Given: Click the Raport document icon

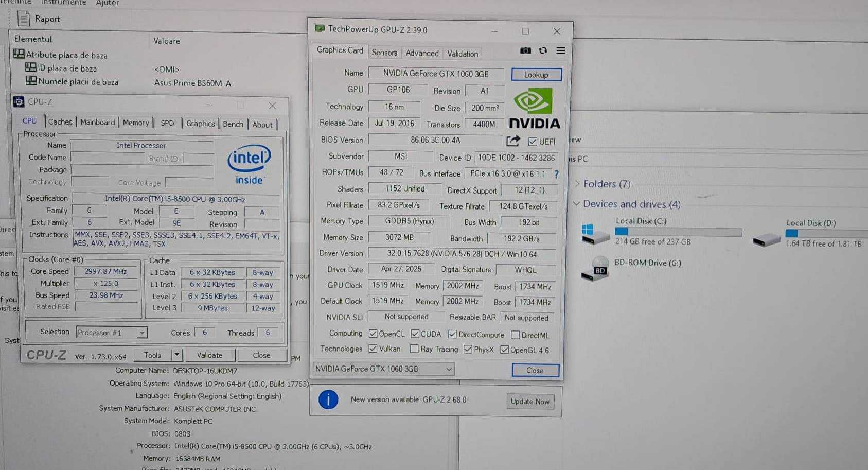Looking at the screenshot, I should pos(24,19).
